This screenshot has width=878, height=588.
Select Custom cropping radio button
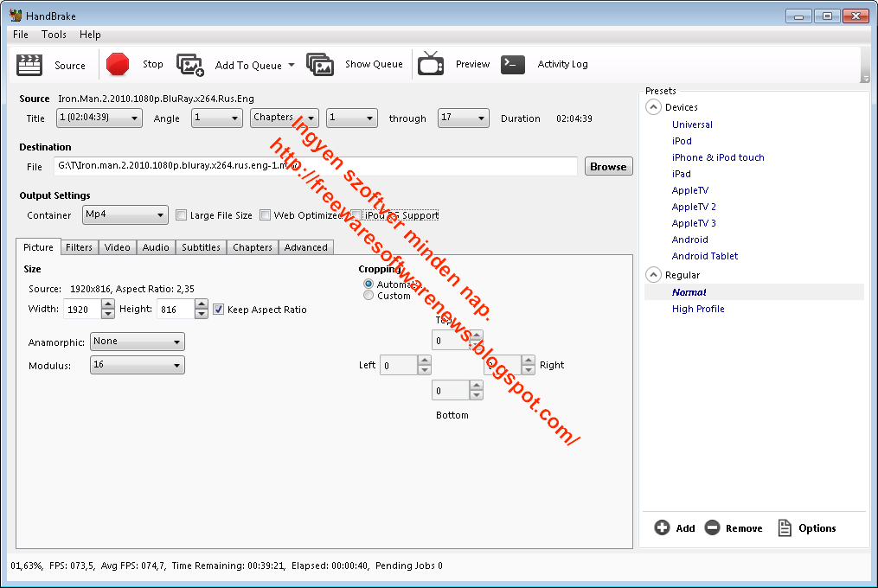pos(368,295)
